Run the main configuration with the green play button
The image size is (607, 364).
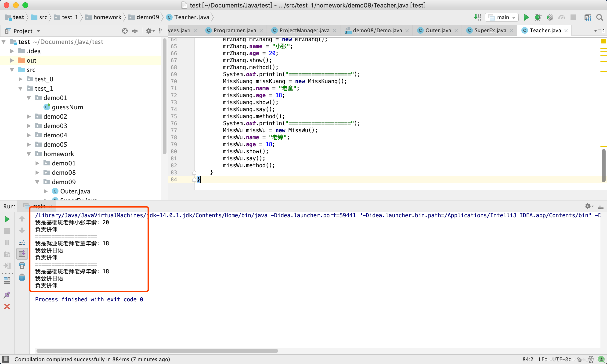526,17
